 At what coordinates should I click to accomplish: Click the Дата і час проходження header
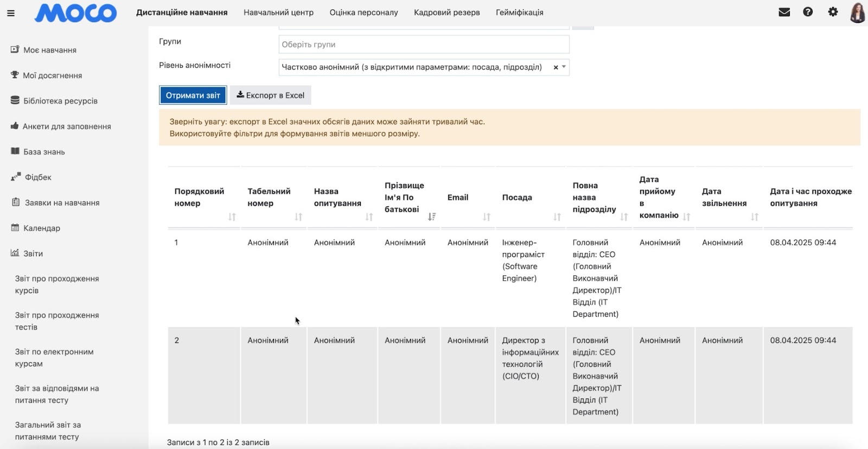[x=810, y=197]
